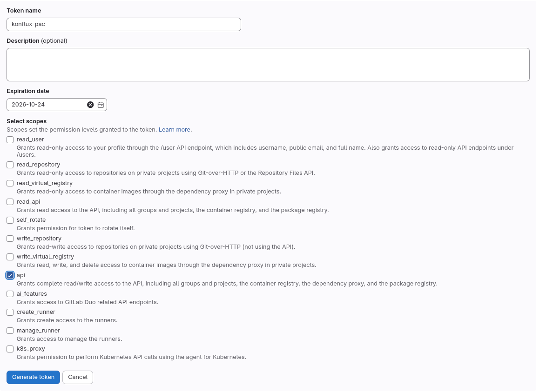Screen dimensions: 540x392
Task: Enable write_virtual_registry scope checkbox
Action: coord(10,257)
